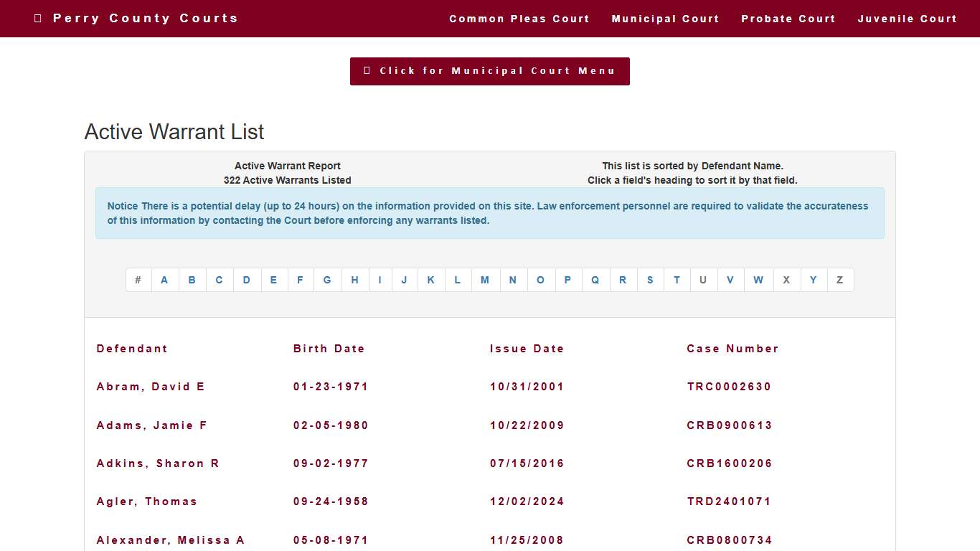Sort warrants by Birth Date heading
This screenshot has width=980, height=551.
click(x=329, y=349)
